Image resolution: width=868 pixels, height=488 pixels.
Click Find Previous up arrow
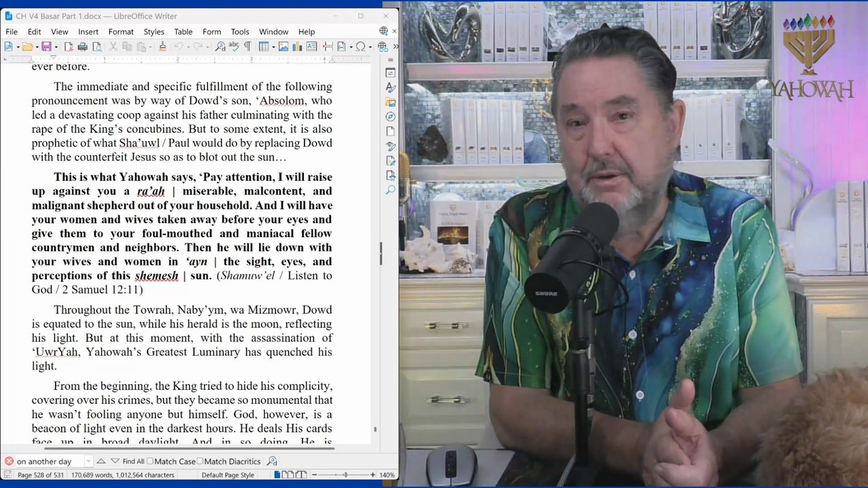point(100,461)
